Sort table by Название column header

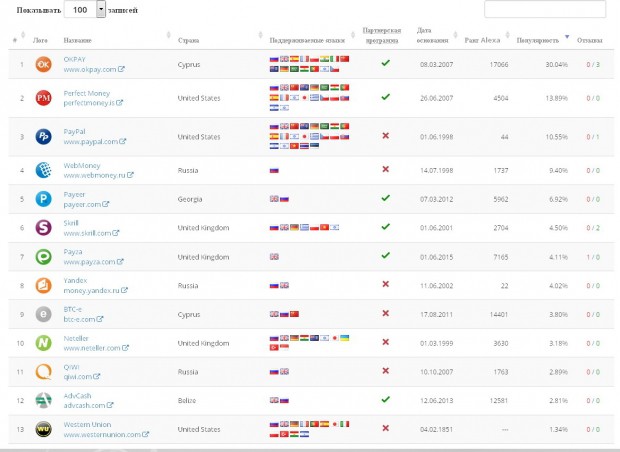(78, 40)
